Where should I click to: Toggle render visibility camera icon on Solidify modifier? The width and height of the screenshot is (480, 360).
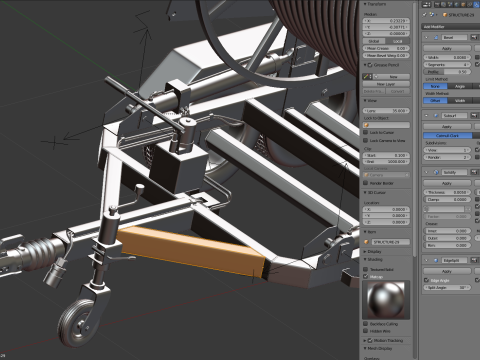[474, 172]
